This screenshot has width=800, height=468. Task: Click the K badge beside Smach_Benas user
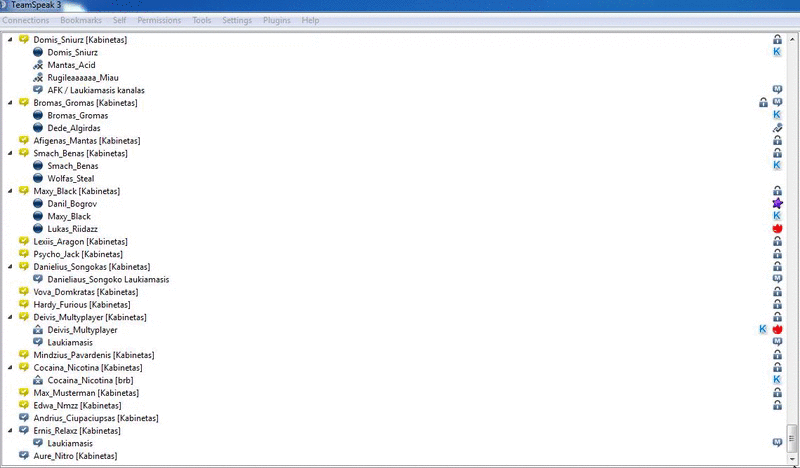(777, 165)
